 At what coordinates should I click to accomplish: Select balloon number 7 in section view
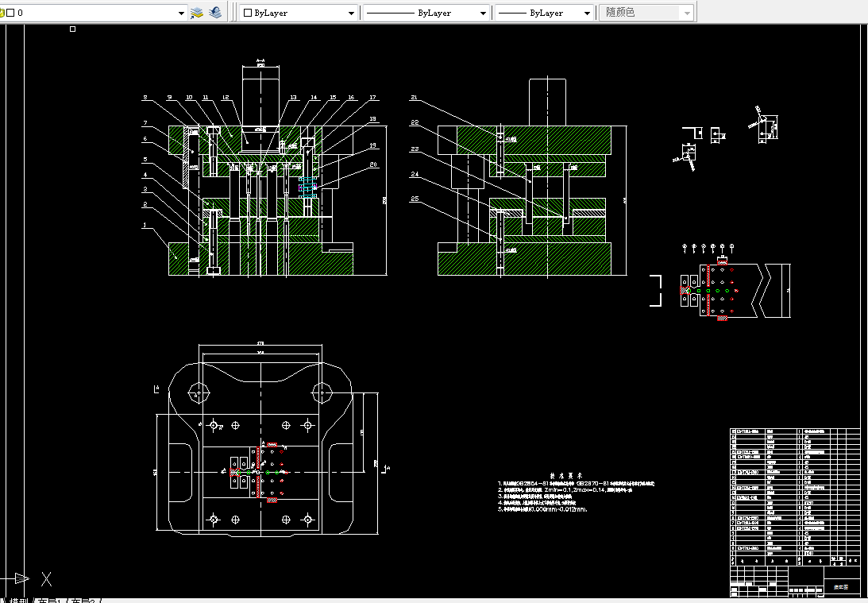pyautogui.click(x=145, y=123)
